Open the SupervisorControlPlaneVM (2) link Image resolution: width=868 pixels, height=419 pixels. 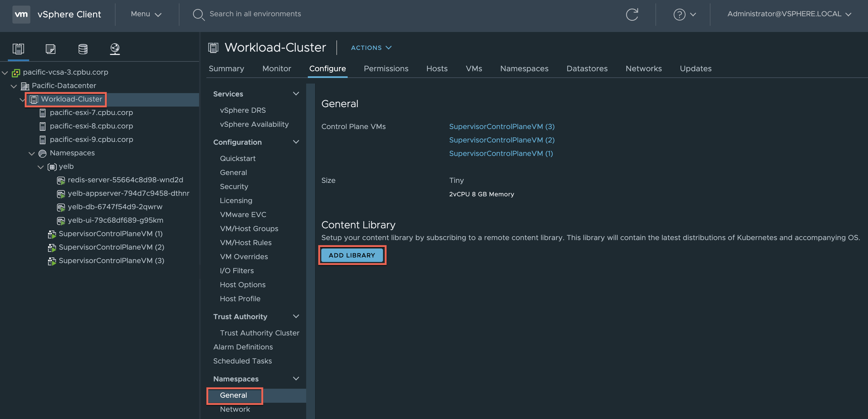coord(501,140)
